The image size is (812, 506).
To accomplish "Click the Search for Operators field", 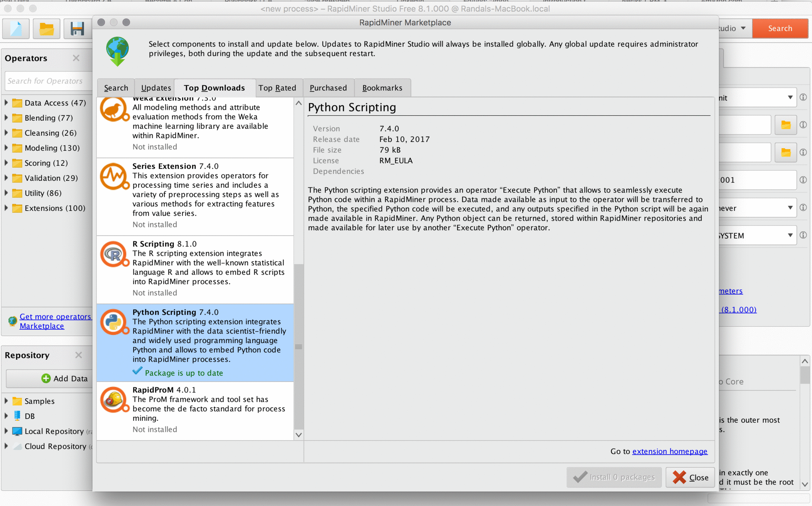I will coord(49,81).
